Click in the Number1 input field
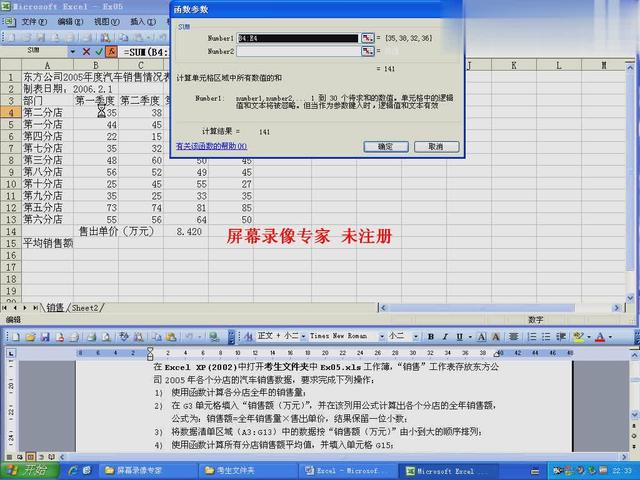The image size is (640, 480). coord(298,38)
